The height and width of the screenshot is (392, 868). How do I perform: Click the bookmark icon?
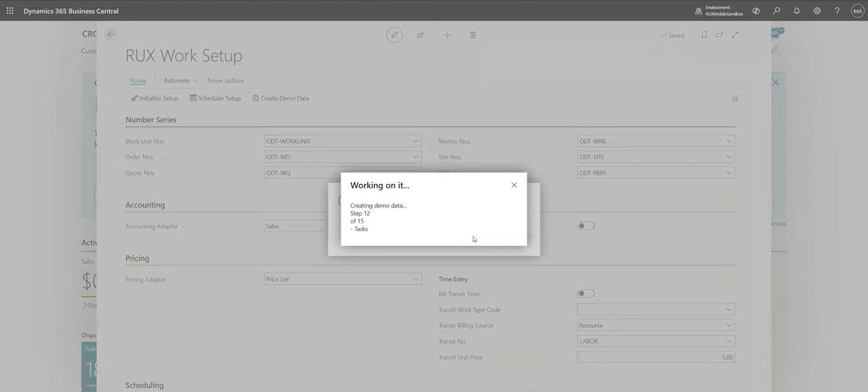[704, 35]
